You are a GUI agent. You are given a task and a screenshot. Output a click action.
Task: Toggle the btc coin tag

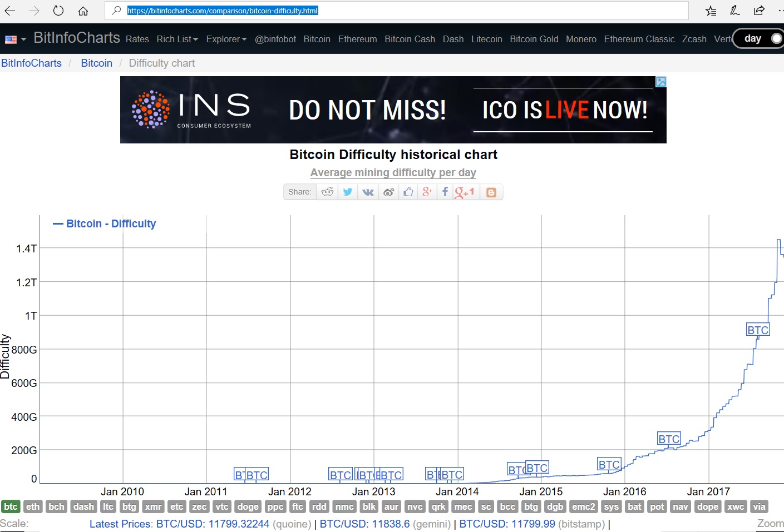point(11,506)
